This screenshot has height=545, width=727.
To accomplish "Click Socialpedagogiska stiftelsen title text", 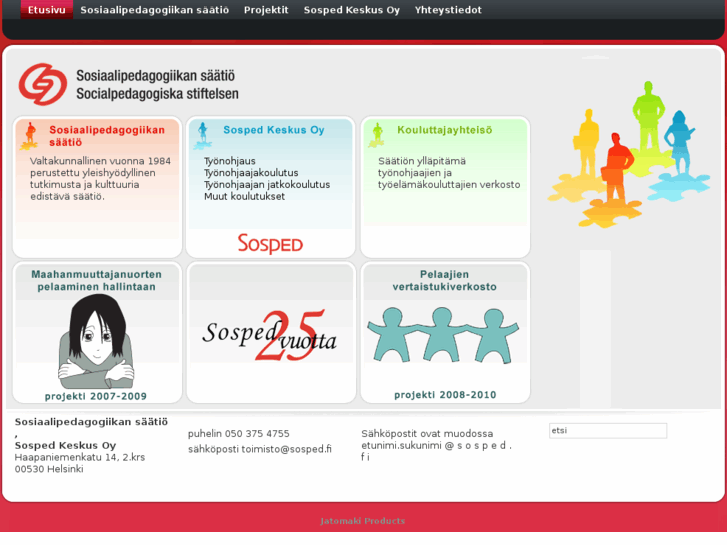I will click(158, 94).
